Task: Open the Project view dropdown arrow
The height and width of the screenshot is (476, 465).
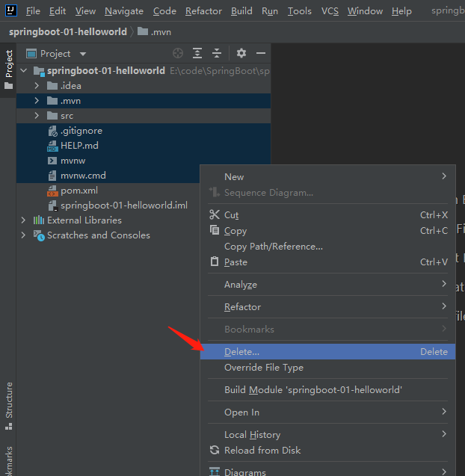Action: [83, 54]
